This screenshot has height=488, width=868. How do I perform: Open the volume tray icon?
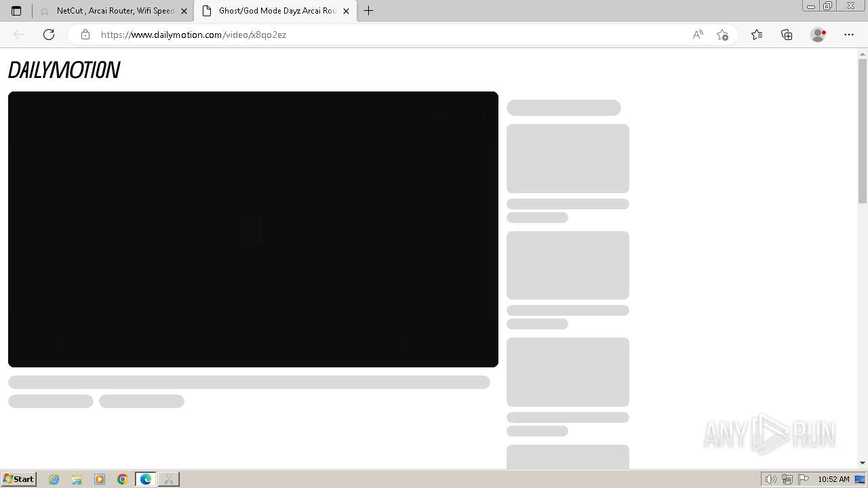770,479
